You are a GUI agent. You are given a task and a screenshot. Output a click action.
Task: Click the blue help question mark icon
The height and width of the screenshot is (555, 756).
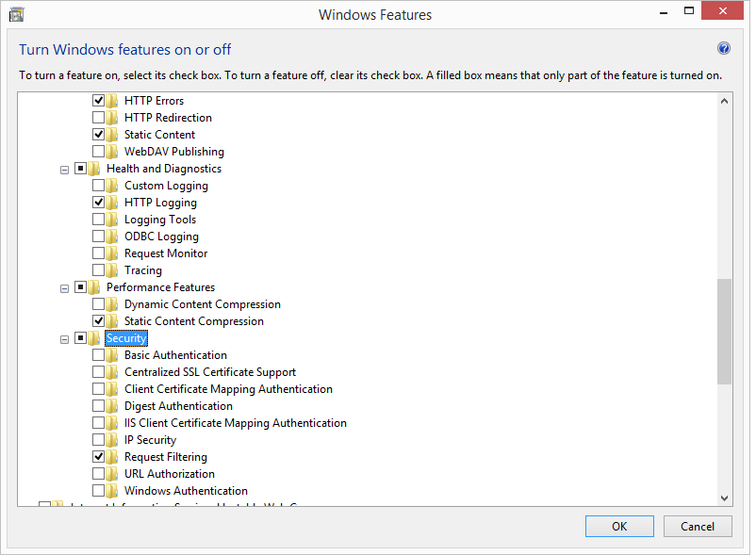(x=724, y=49)
